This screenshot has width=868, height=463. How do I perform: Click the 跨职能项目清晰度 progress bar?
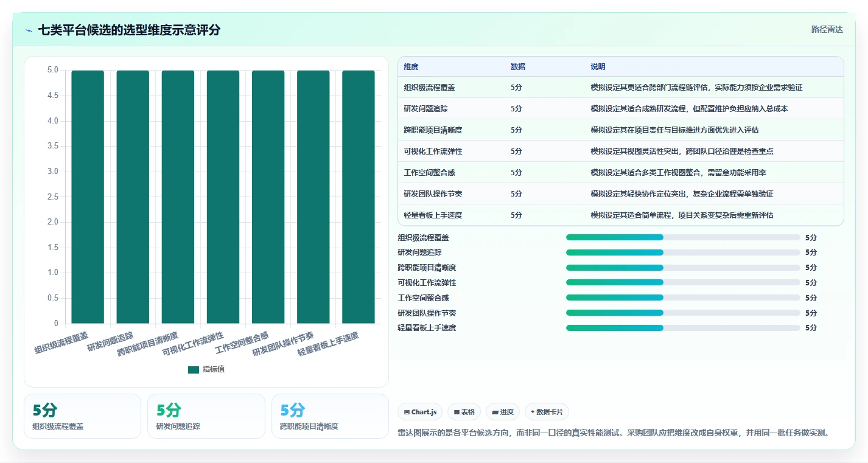coord(683,268)
